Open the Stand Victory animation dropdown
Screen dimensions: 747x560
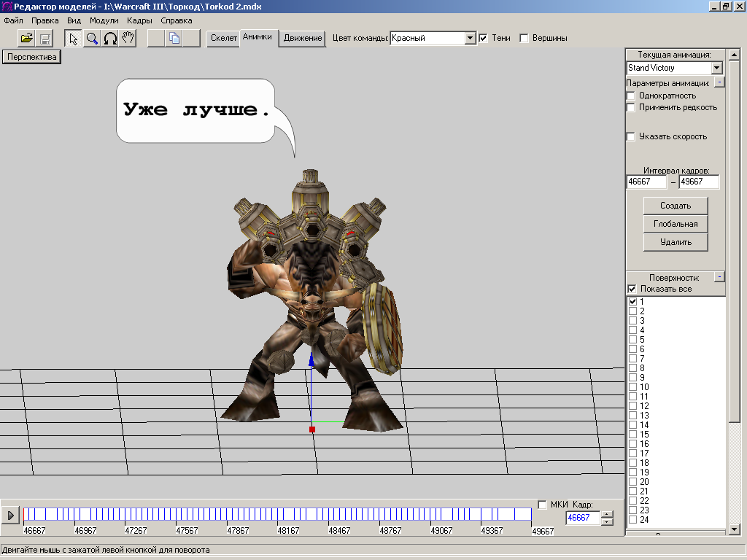pyautogui.click(x=716, y=68)
